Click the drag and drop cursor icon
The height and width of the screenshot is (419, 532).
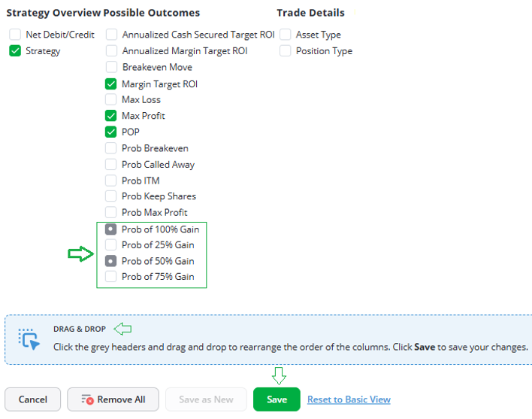[x=29, y=339]
